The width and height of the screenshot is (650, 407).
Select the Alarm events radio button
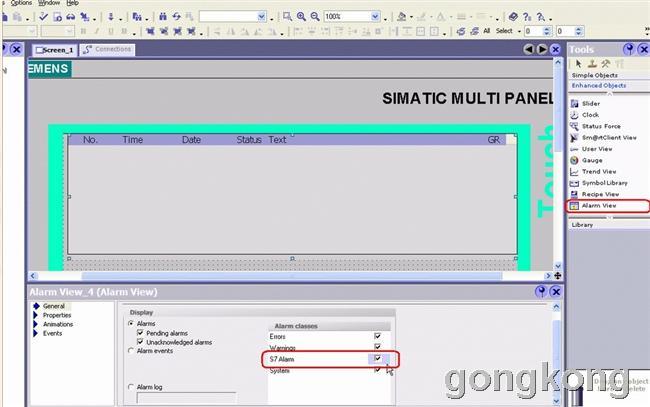[x=131, y=351]
